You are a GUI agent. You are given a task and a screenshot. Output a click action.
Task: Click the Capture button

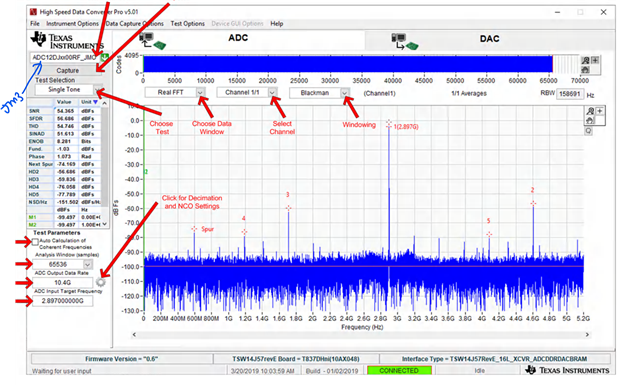[x=67, y=70]
